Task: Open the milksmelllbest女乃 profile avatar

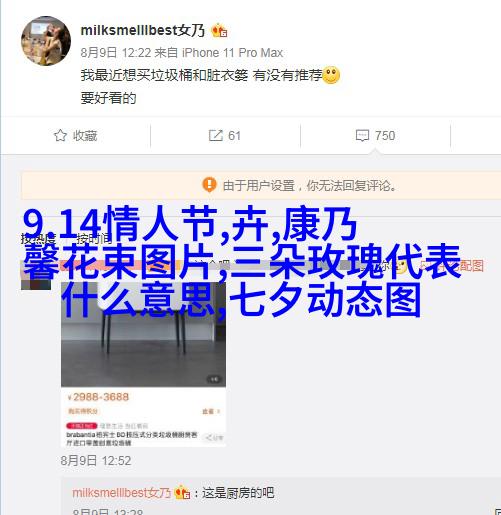Action: coord(46,41)
